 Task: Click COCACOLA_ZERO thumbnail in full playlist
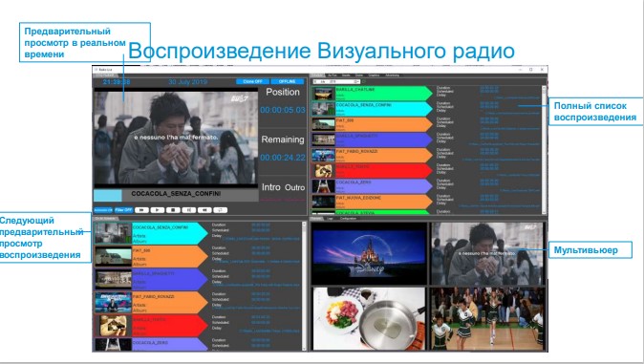pyautogui.click(x=323, y=186)
